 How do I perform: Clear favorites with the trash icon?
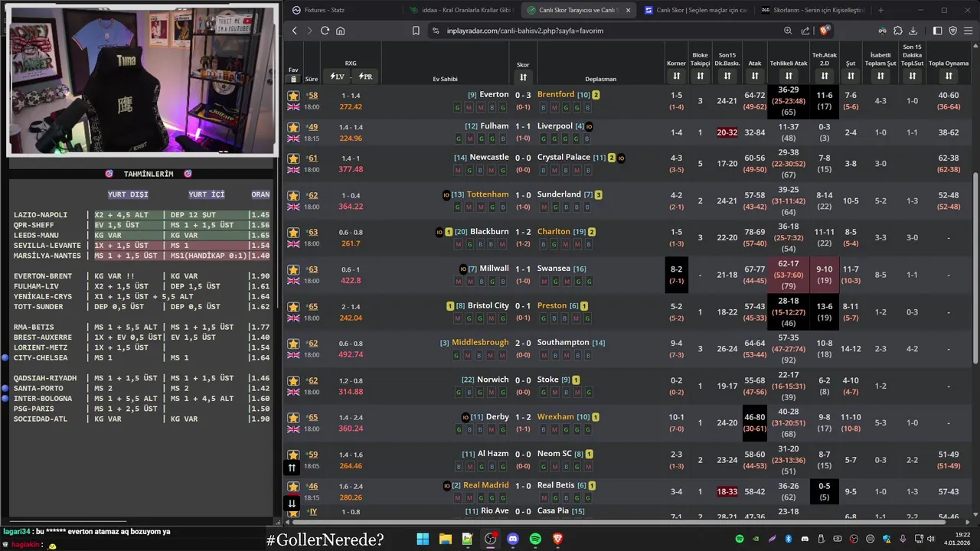click(x=293, y=78)
